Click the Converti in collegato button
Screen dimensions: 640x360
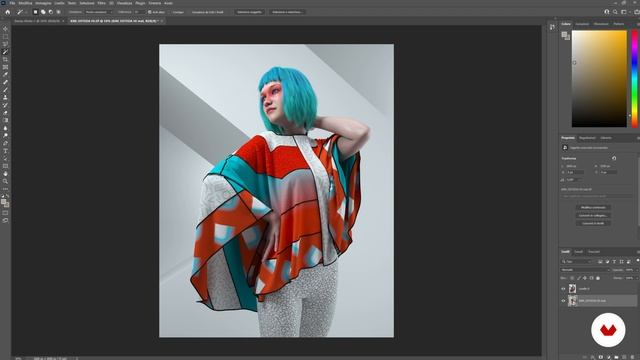593,216
